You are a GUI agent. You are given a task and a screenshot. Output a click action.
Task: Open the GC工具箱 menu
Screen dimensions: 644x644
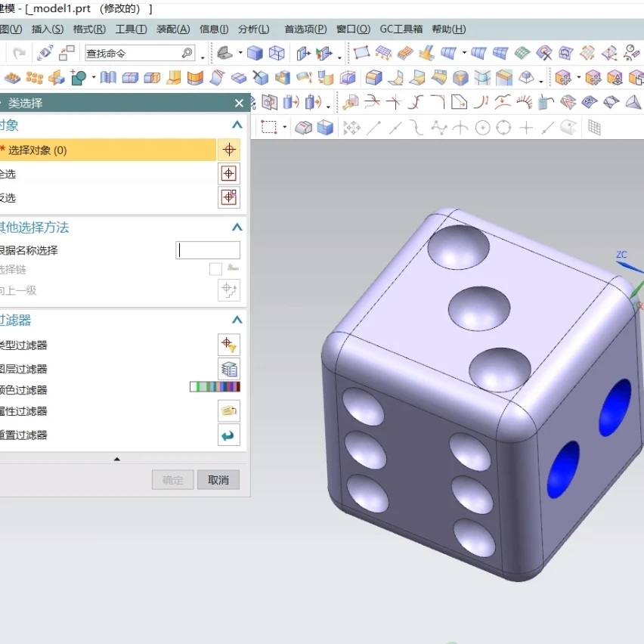point(401,29)
